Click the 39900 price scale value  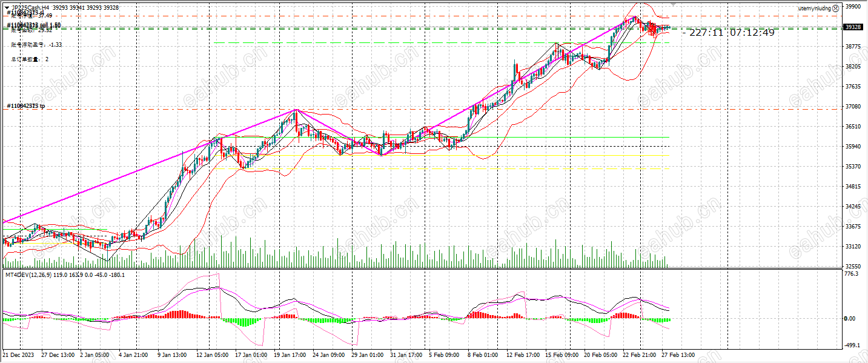click(853, 7)
